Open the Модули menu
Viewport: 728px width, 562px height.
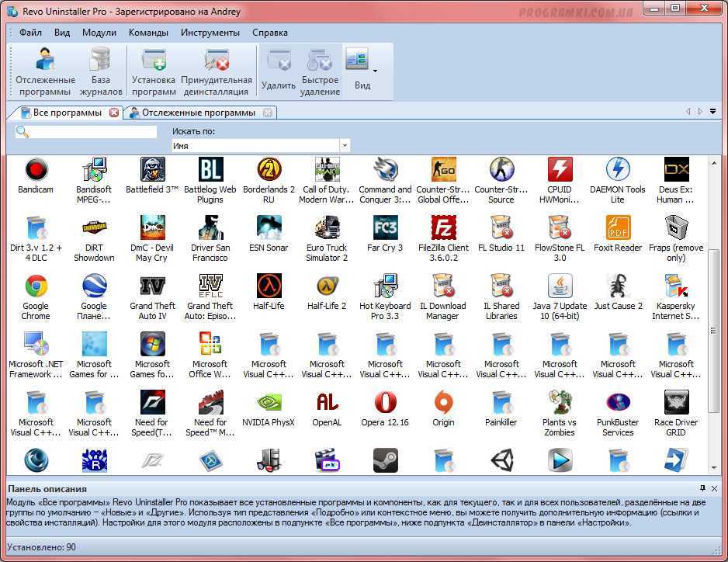(99, 33)
